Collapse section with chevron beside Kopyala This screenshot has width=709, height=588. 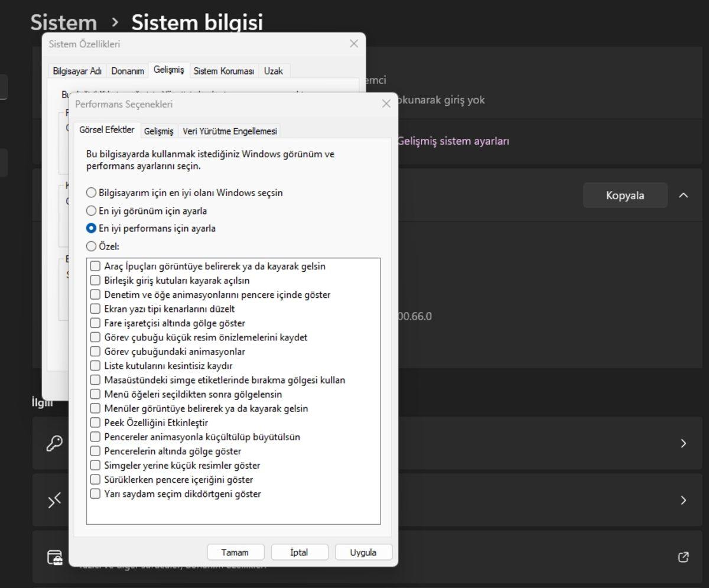point(684,195)
